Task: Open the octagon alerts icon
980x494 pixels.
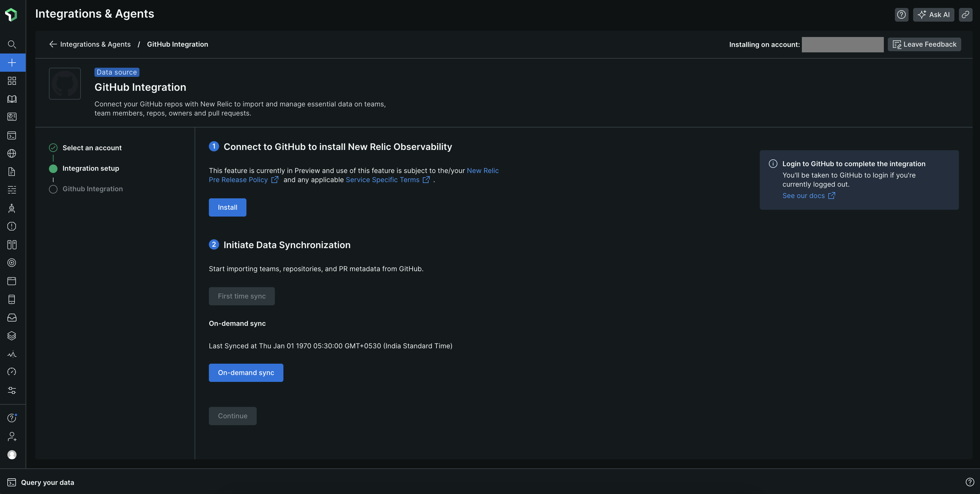Action: (x=12, y=226)
